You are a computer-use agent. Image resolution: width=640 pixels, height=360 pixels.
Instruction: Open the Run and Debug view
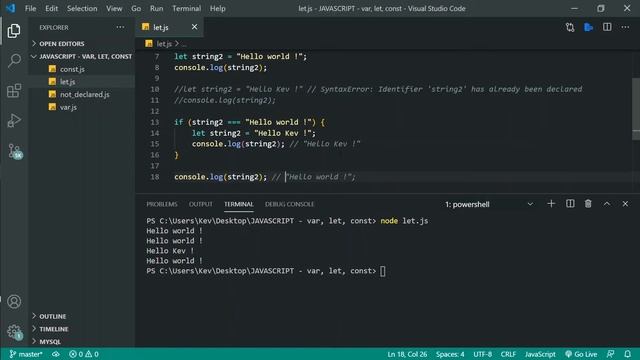tap(14, 120)
